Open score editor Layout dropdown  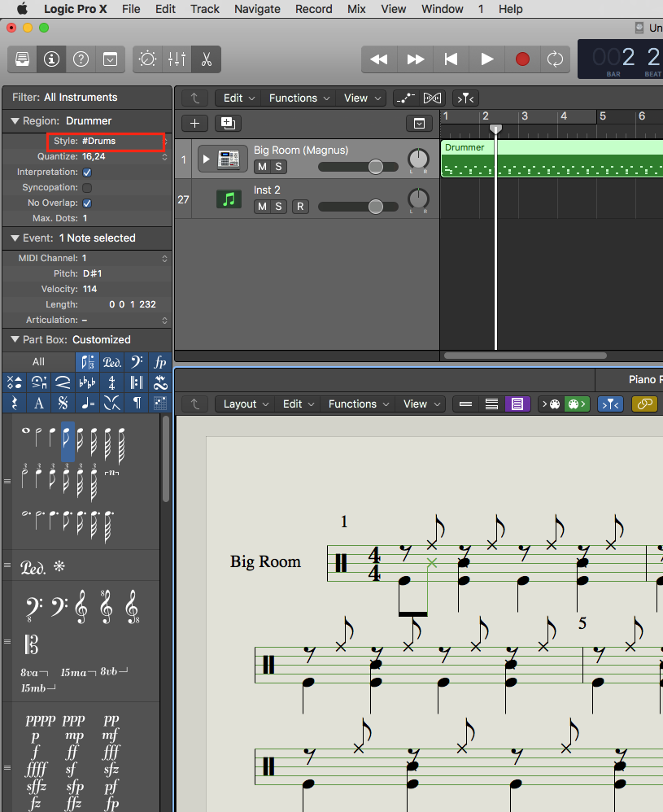tap(246, 404)
